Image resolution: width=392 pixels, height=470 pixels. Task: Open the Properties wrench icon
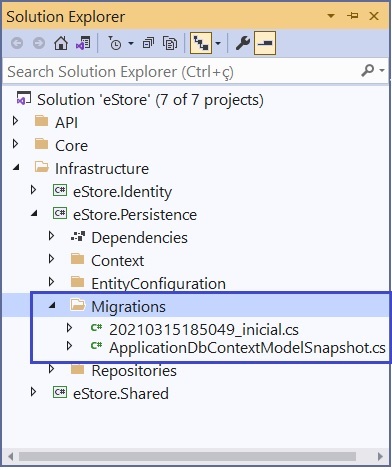[243, 43]
